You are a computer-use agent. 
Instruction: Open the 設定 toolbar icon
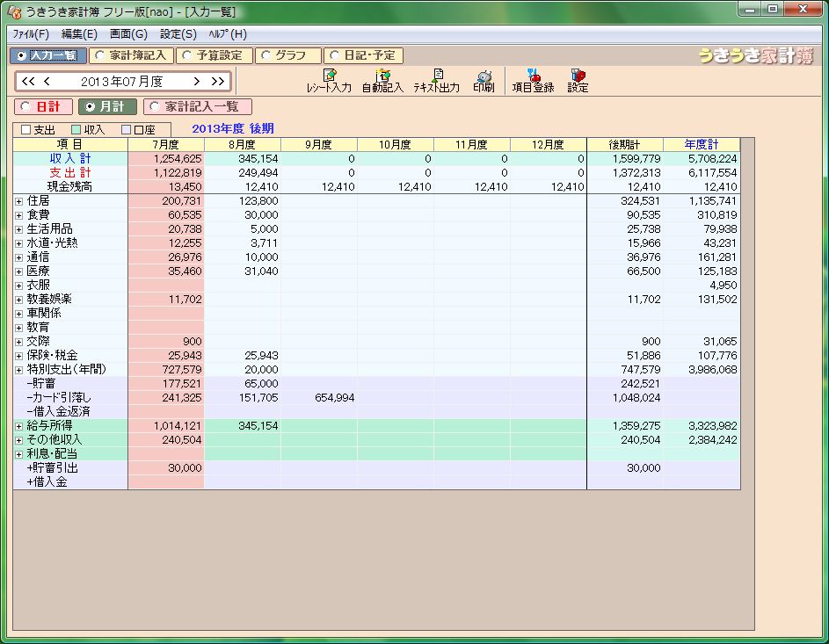click(x=578, y=81)
